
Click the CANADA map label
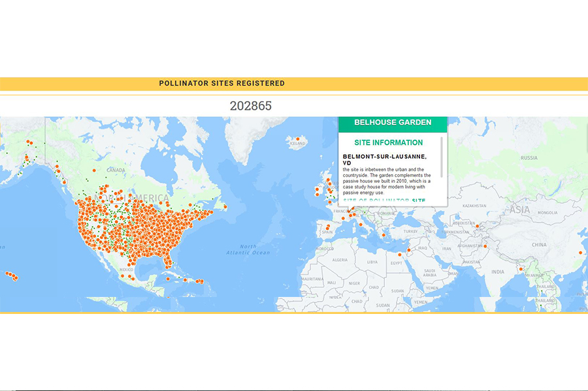(116, 170)
